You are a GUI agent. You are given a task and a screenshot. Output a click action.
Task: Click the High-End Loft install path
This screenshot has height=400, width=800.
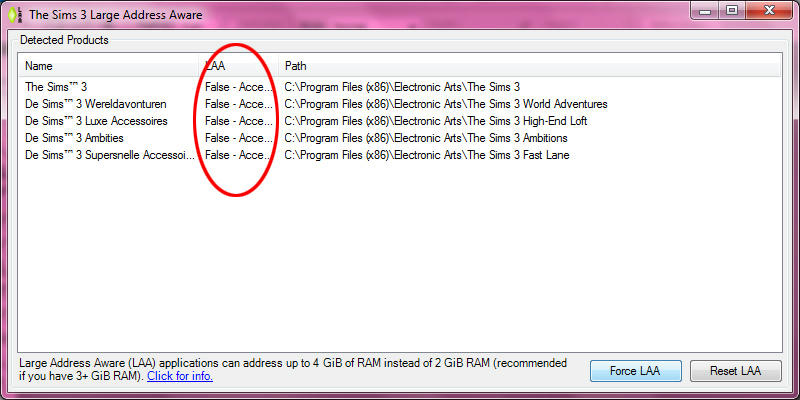pyautogui.click(x=436, y=121)
